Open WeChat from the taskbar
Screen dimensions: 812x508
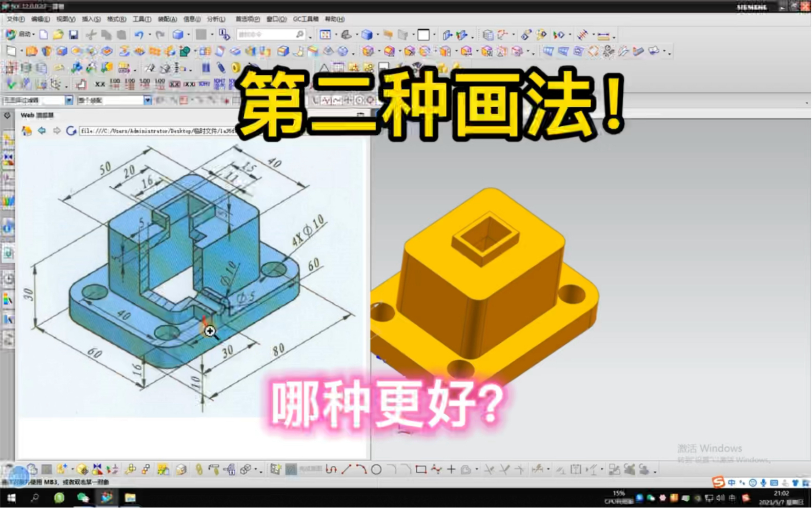83,498
